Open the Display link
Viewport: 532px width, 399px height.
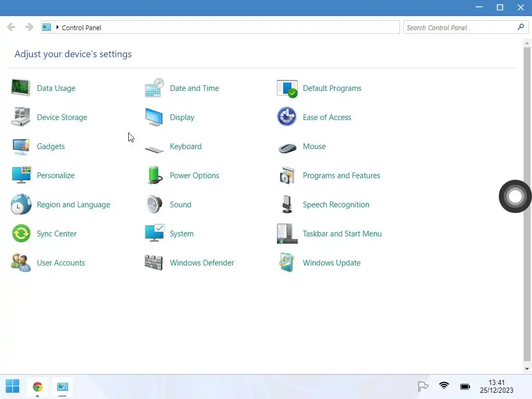click(182, 117)
